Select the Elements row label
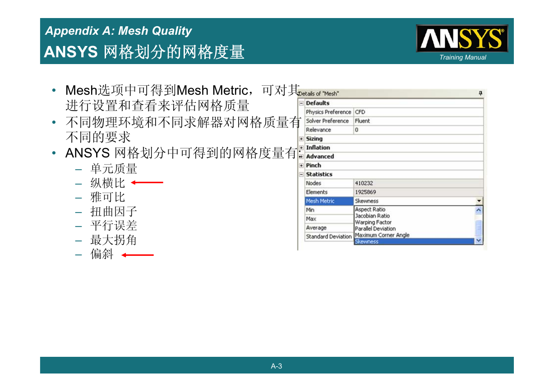The image size is (554, 392). (317, 192)
